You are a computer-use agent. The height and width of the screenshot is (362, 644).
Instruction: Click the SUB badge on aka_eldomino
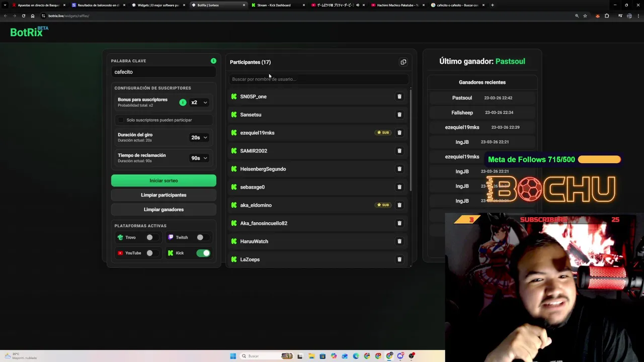click(x=383, y=205)
